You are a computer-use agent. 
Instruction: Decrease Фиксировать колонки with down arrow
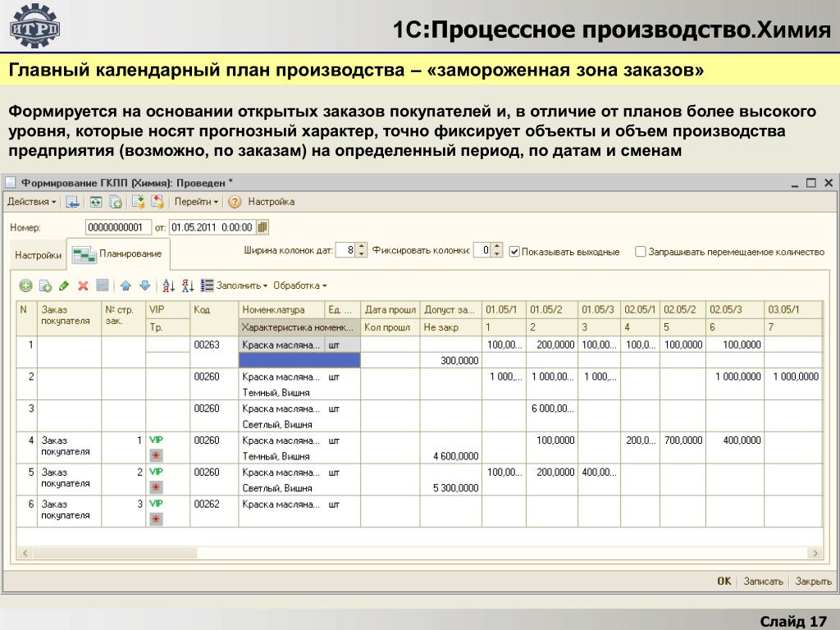[x=497, y=253]
